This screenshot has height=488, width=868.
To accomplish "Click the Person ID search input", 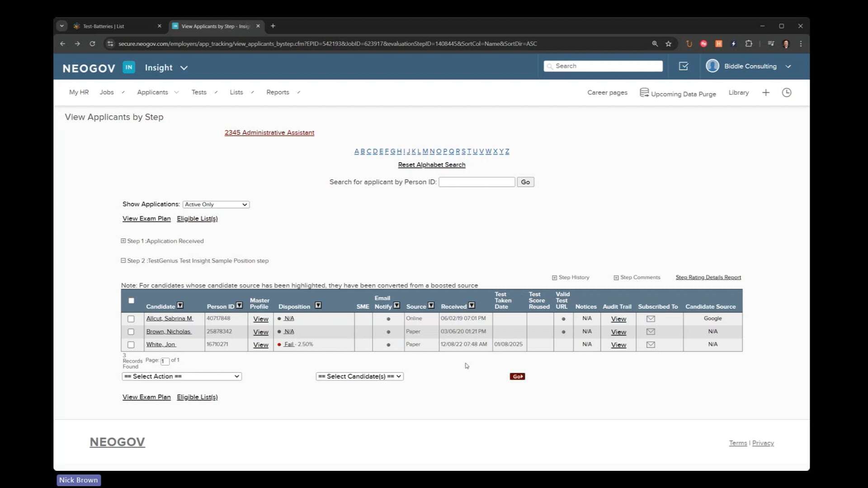I will click(476, 182).
